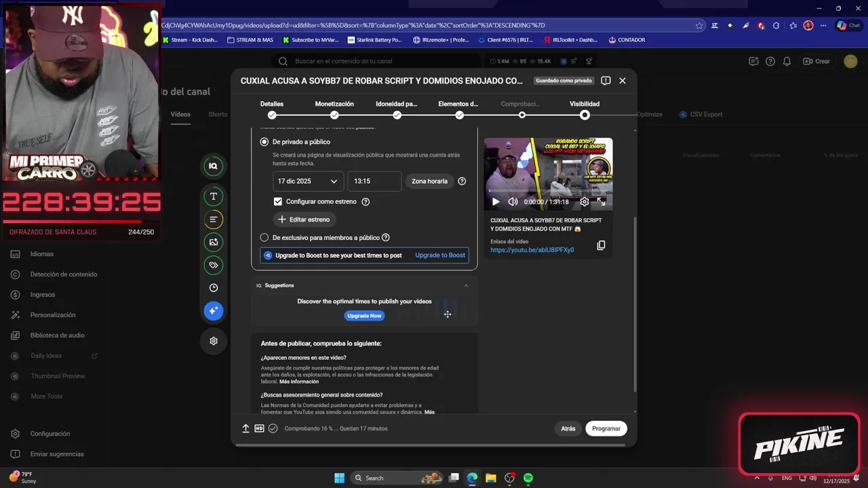
Task: Click the send feedback icon in dialog header
Action: point(606,81)
